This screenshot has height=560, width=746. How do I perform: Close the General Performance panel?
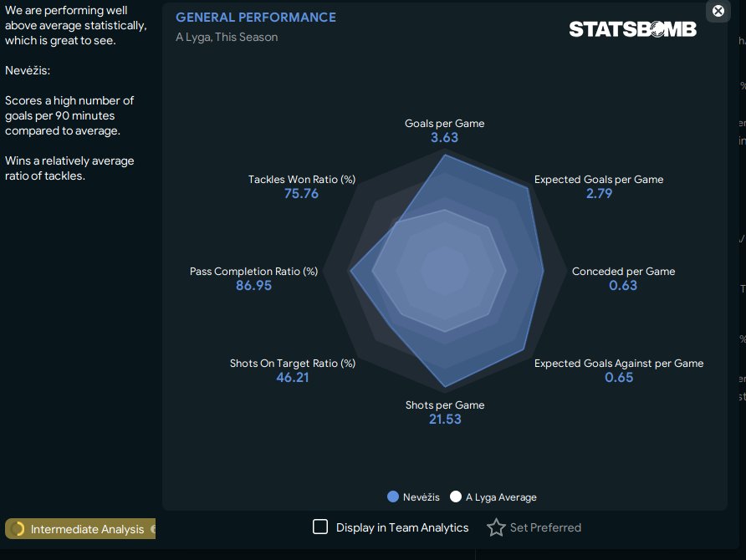point(718,11)
